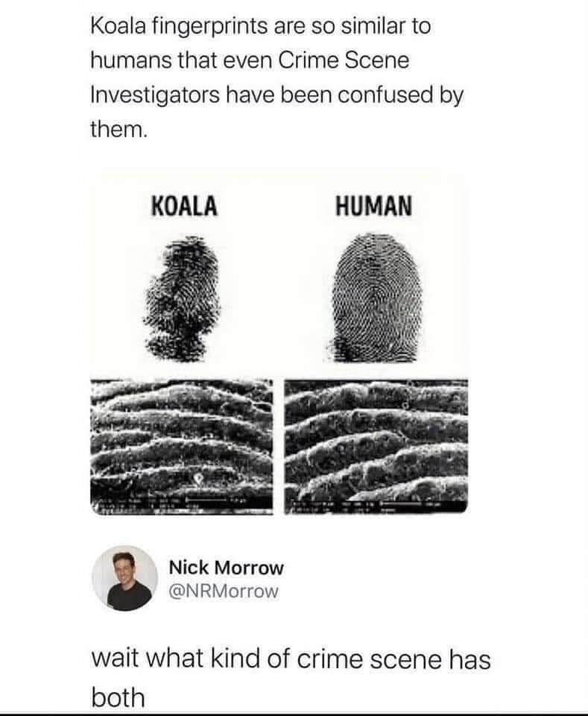Click the black divider line at bottom
Viewport: 588px width, 716px height.
[x=294, y=714]
